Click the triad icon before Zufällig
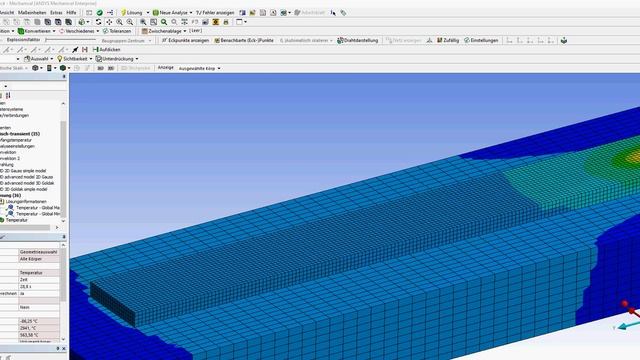 429,40
